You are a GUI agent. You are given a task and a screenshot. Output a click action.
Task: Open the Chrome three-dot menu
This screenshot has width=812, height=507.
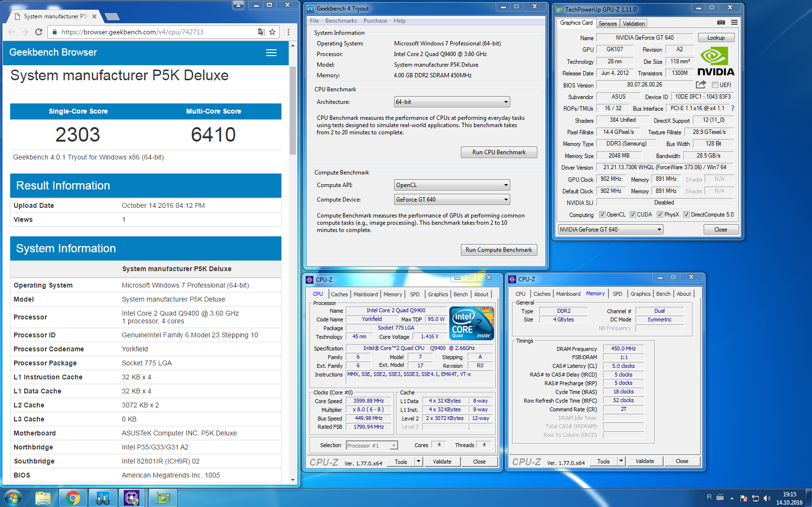(x=288, y=32)
